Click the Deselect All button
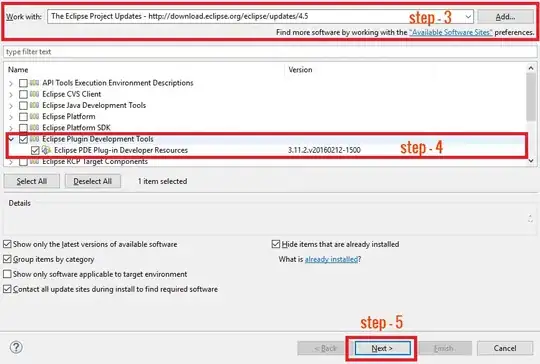Viewport: 540px width, 364px height. [93, 181]
